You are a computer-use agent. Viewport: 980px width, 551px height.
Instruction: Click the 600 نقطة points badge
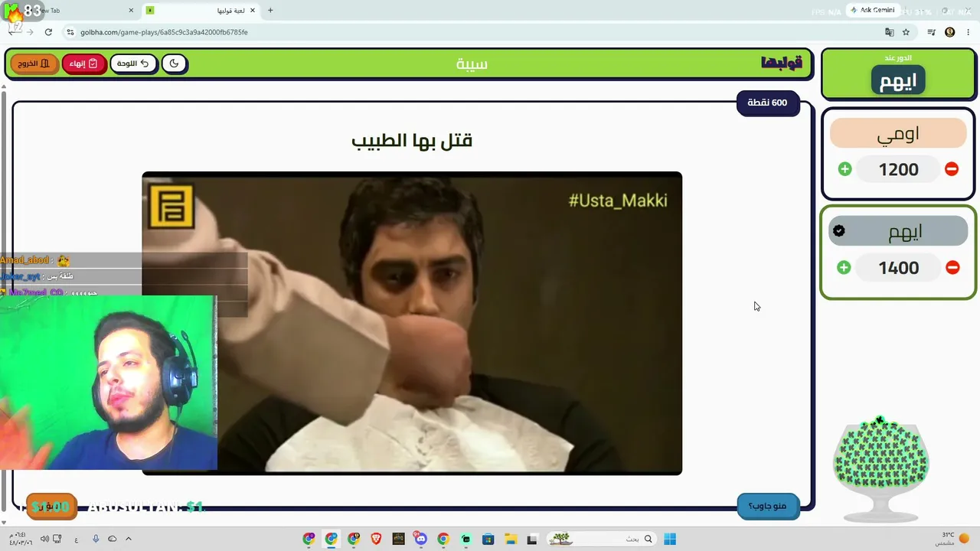coord(767,103)
